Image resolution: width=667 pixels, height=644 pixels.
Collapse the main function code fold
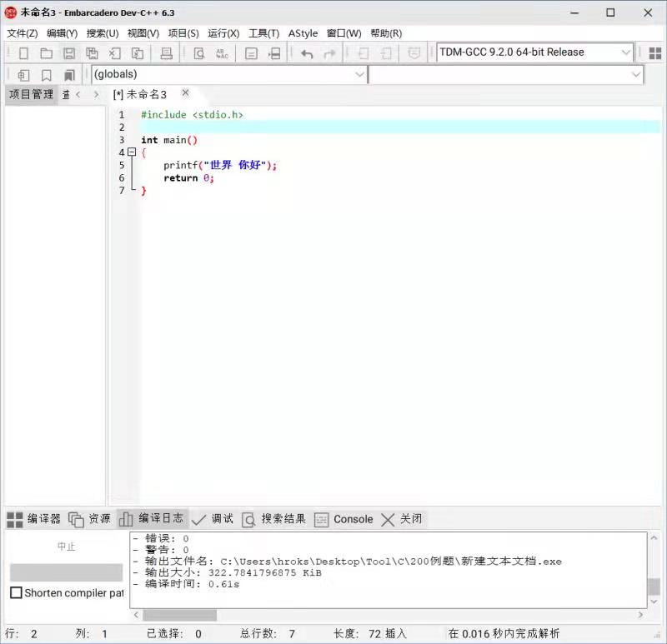coord(132,152)
